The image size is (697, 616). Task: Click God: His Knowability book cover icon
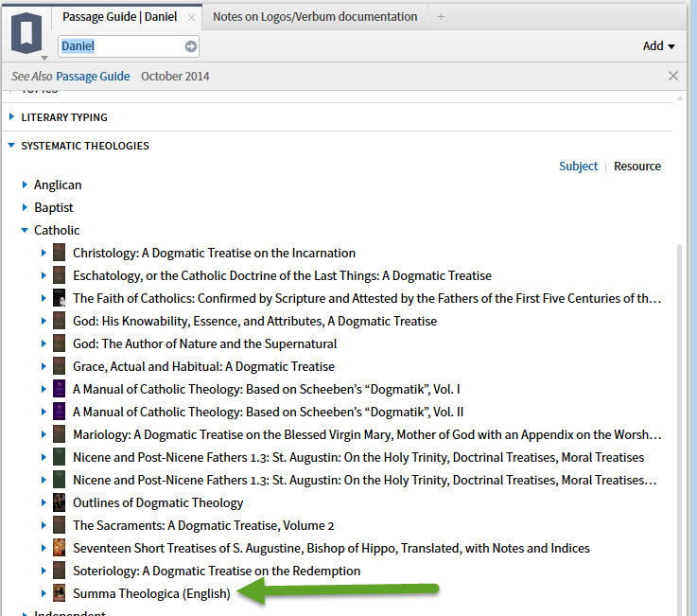coord(60,321)
